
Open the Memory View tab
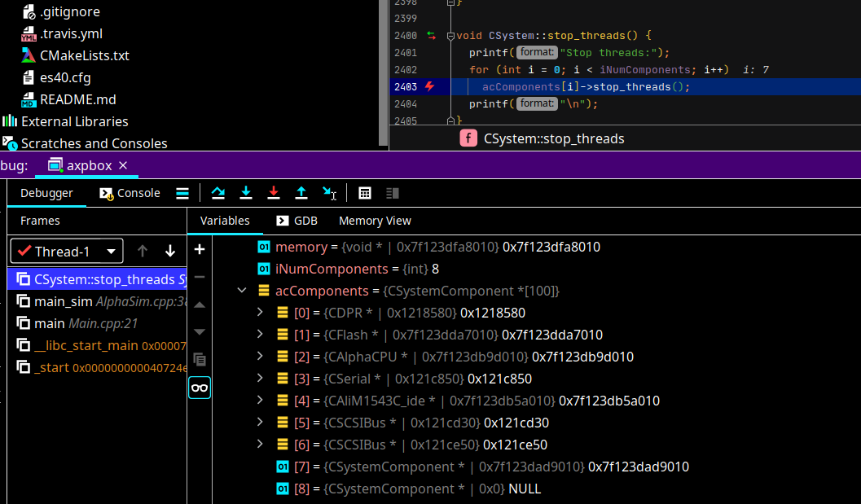(375, 221)
